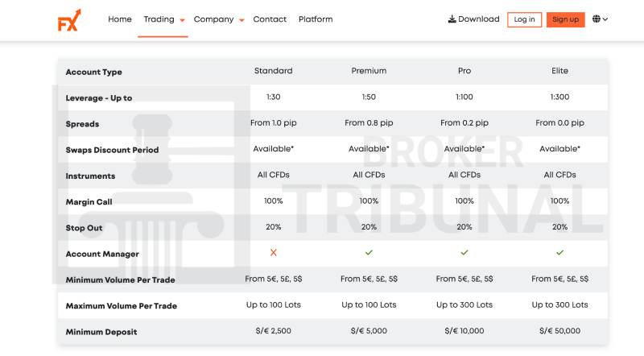Screen dimensions: 644x356
Task: Click the Premium Account Manager checkmark
Action: pos(369,253)
